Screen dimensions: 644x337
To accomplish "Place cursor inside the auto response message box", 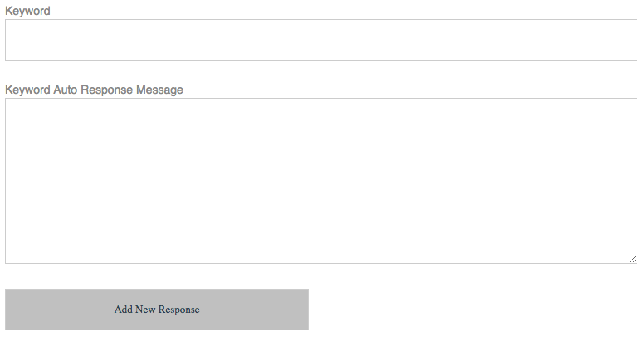I will pos(321,181).
